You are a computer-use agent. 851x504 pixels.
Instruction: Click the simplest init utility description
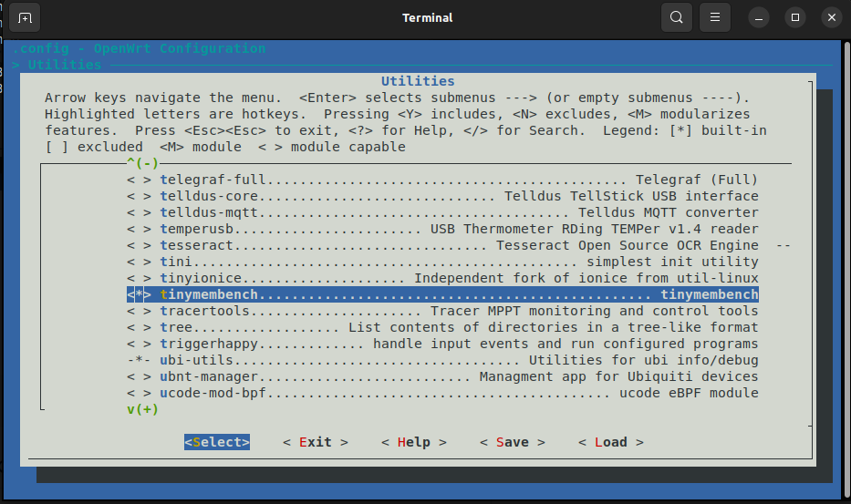click(672, 262)
